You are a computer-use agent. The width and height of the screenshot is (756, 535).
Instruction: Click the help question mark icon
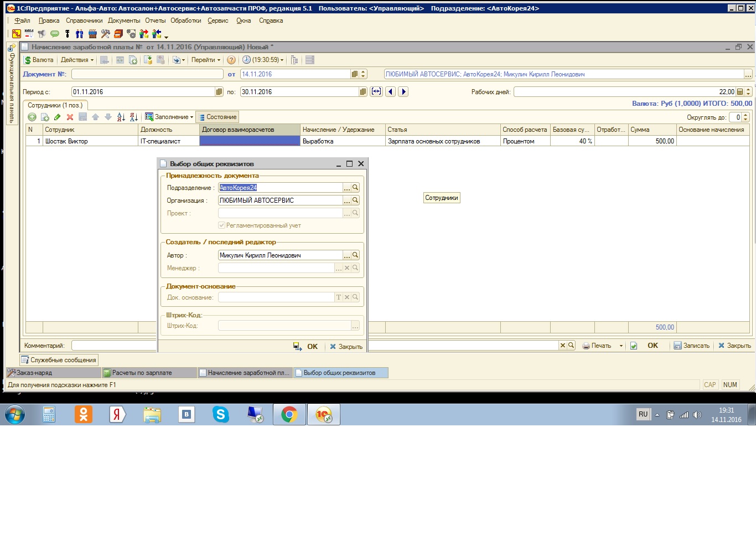point(231,60)
